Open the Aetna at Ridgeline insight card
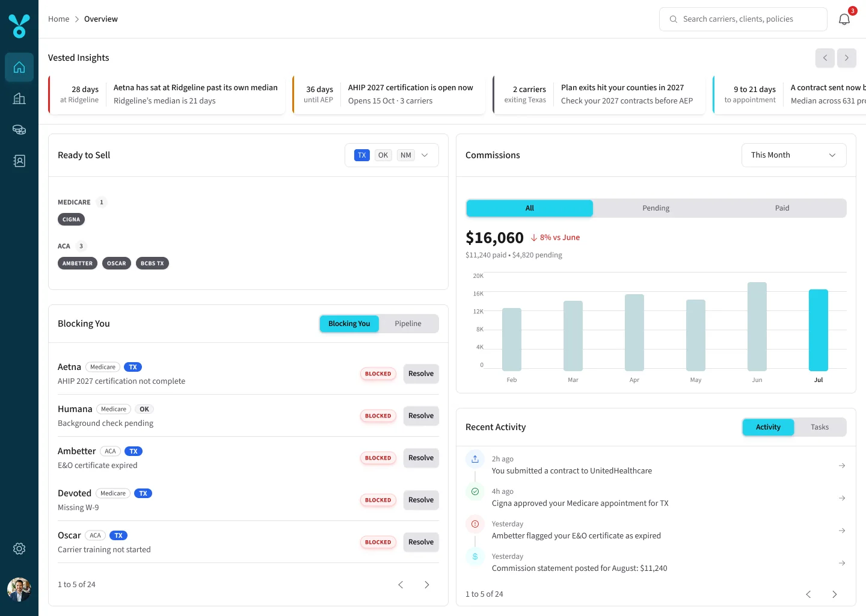Image resolution: width=866 pixels, height=616 pixels. click(x=167, y=94)
